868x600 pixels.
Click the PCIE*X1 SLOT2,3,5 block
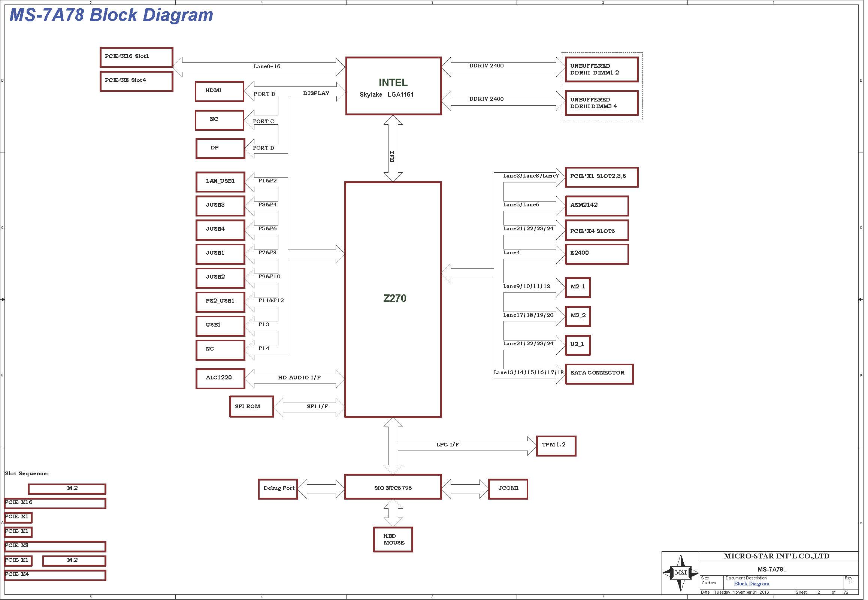[x=602, y=178]
